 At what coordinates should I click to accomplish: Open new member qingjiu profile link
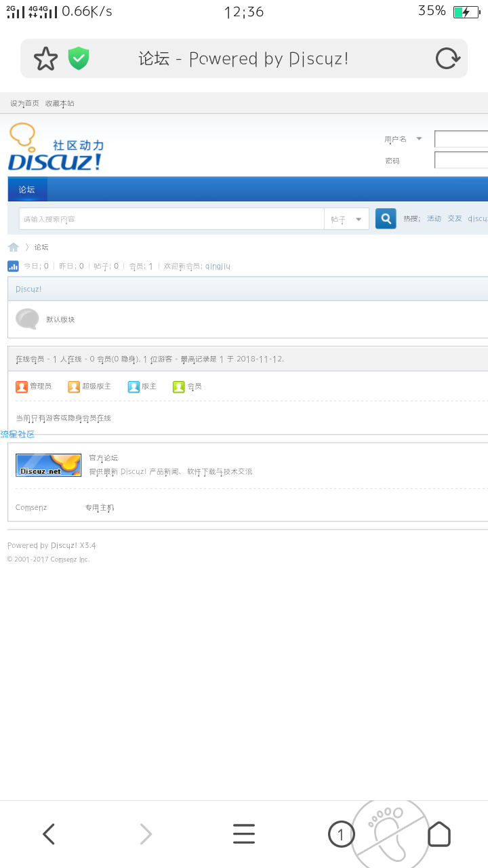pyautogui.click(x=218, y=267)
